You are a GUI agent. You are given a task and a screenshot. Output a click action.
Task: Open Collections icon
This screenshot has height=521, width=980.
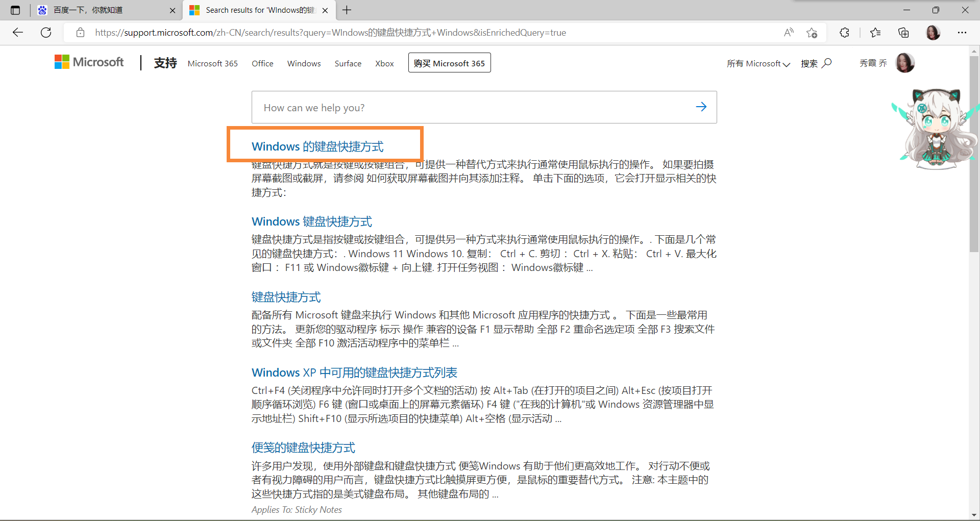point(903,33)
